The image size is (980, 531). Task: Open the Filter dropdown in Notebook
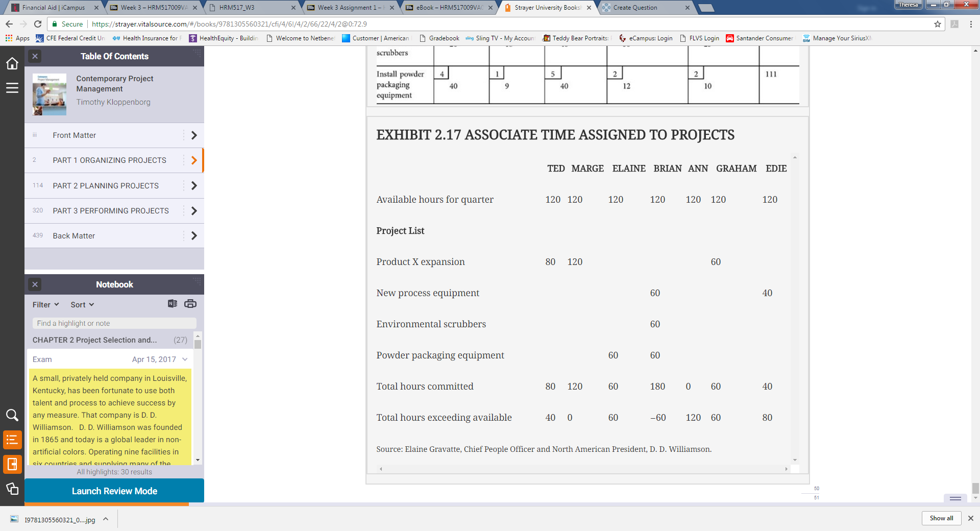(x=45, y=304)
